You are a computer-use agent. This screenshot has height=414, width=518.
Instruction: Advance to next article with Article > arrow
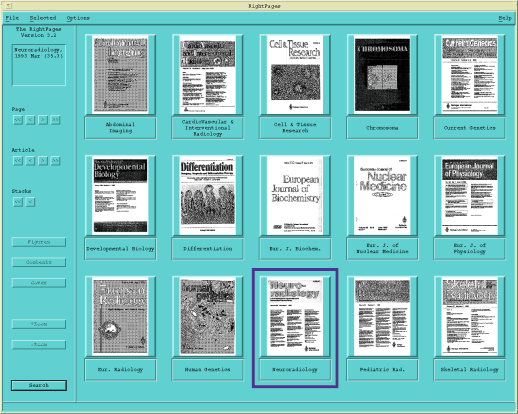click(43, 161)
